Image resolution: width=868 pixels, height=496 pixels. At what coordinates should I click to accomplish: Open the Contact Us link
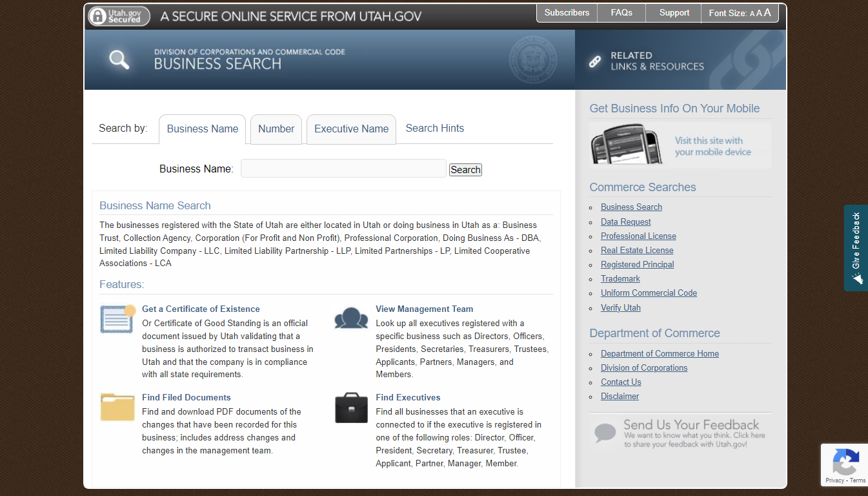pos(621,382)
